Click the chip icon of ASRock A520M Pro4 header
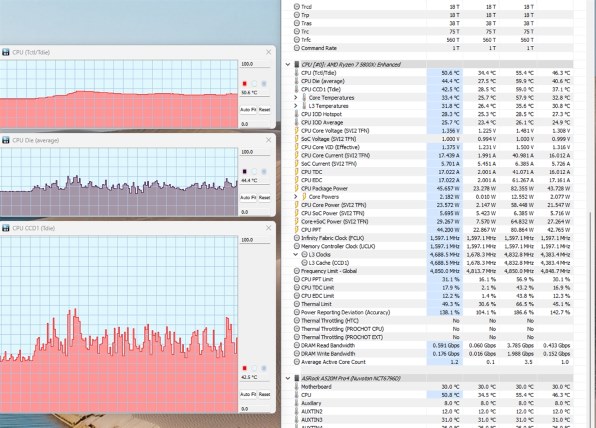 pos(297,379)
